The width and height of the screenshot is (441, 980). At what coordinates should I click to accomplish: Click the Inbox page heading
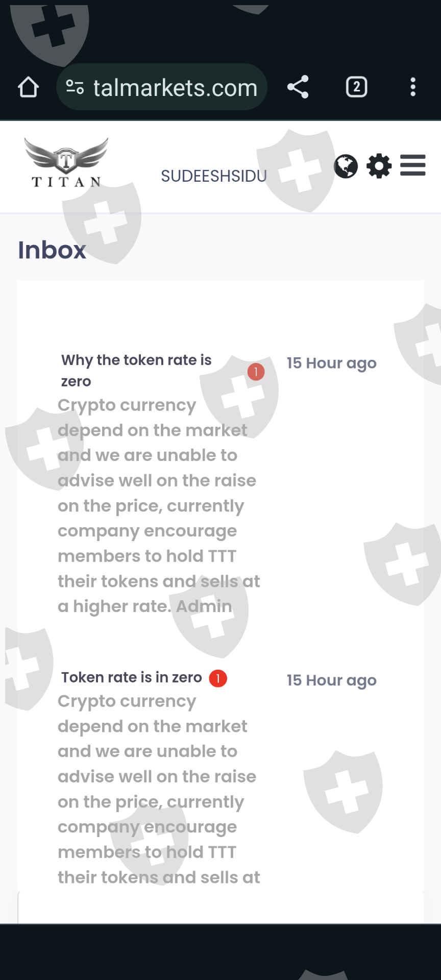(x=52, y=250)
